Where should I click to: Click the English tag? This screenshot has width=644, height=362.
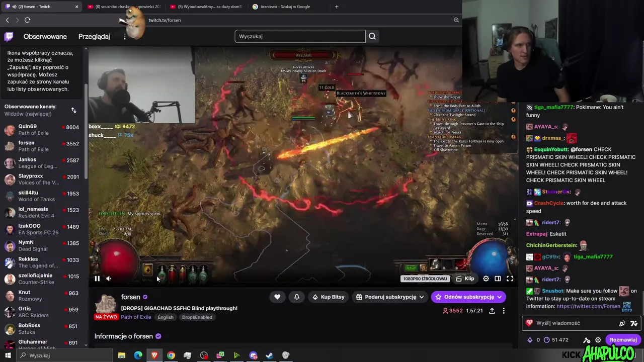(166, 317)
